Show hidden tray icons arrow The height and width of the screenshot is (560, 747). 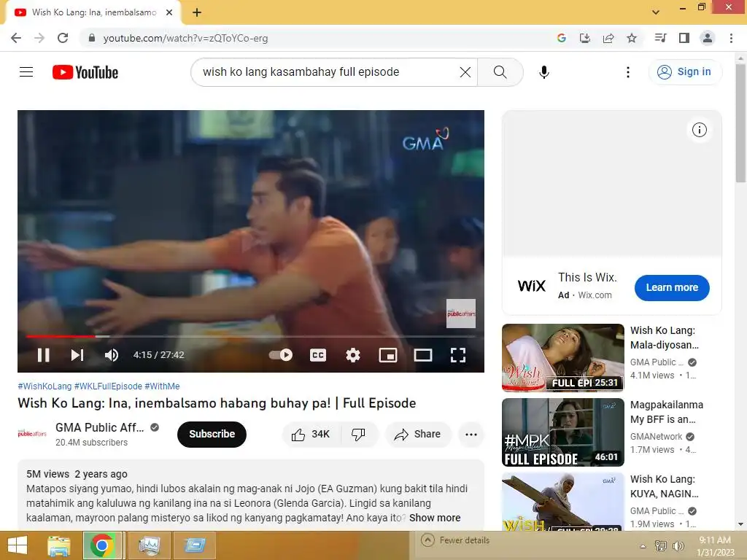point(643,546)
